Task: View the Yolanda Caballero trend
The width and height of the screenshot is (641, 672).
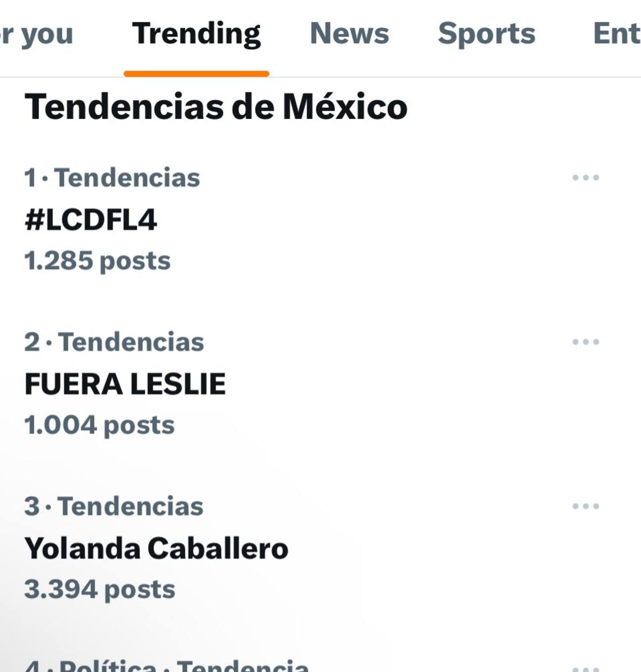Action: point(157,549)
